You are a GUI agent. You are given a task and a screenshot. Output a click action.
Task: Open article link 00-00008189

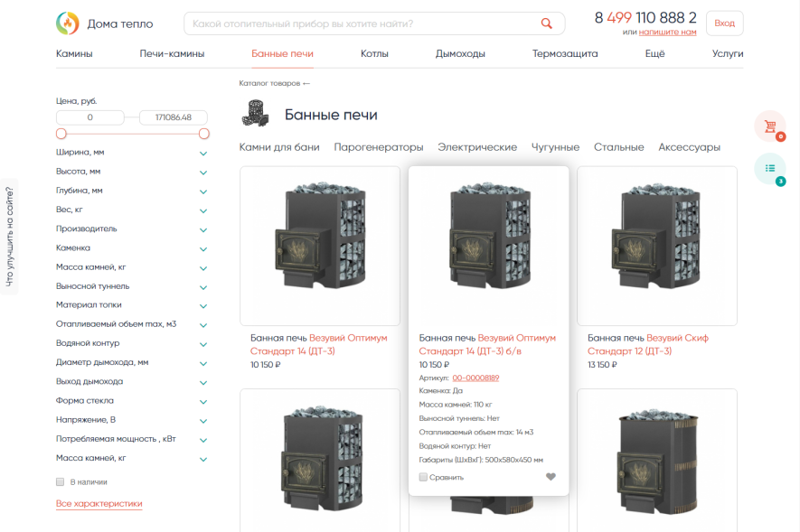[x=475, y=378]
